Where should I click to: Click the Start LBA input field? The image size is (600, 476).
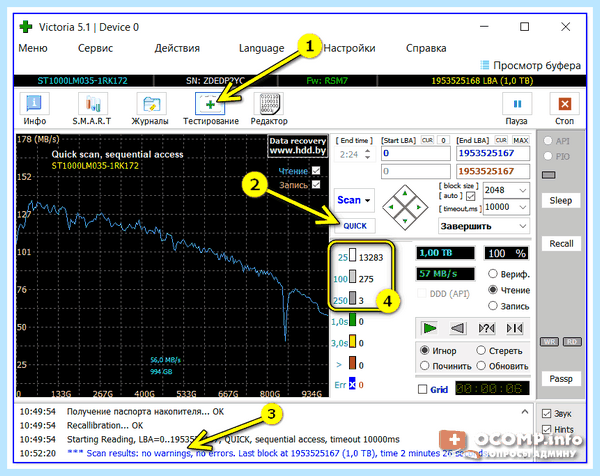416,153
